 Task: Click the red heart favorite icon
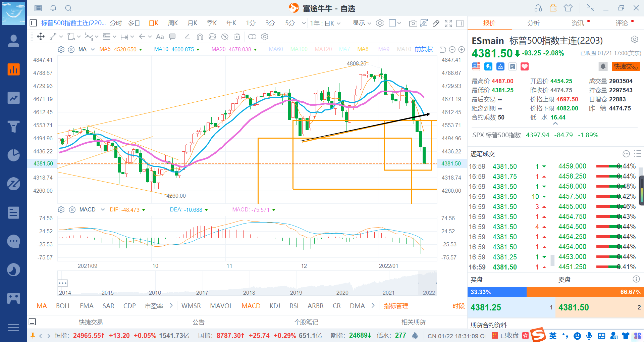click(x=525, y=66)
